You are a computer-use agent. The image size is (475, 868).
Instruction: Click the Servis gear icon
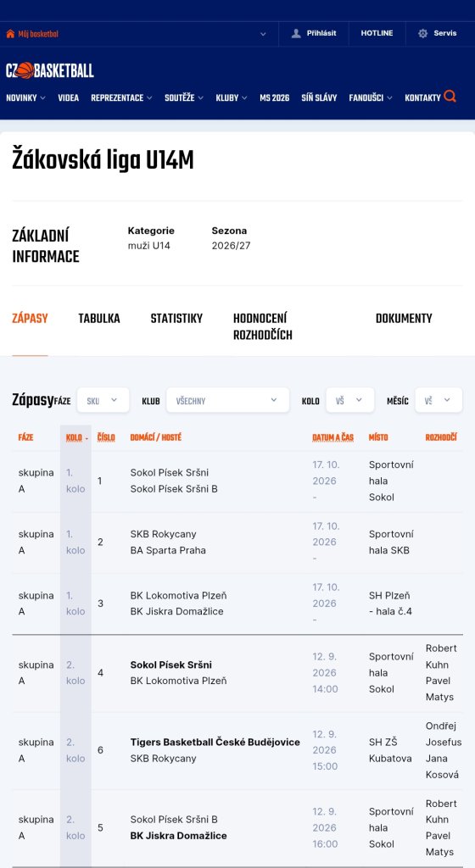pyautogui.click(x=423, y=33)
